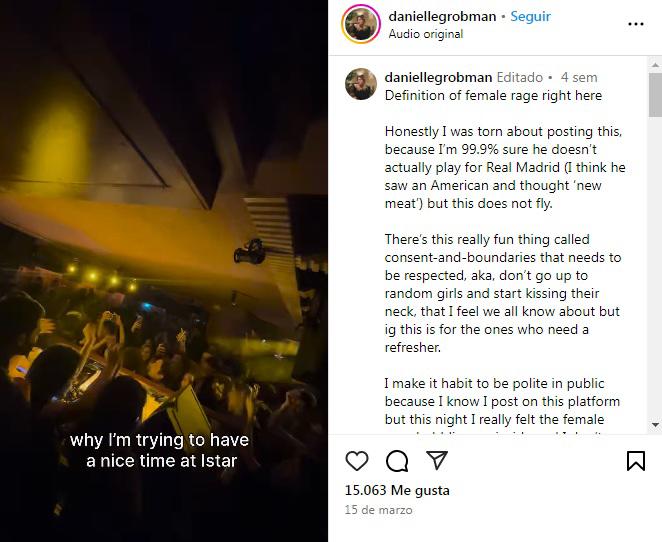
Task: Open comments with the speech bubble icon
Action: (397, 461)
